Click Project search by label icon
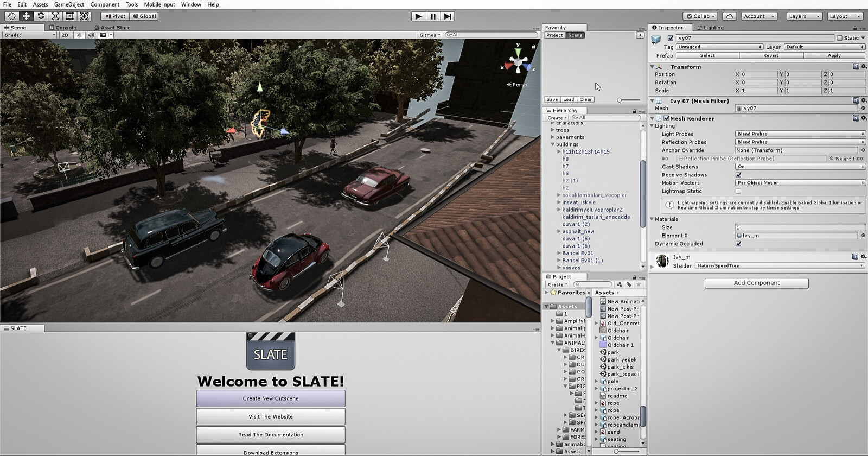Viewport: 868px width, 456px height. (x=629, y=284)
